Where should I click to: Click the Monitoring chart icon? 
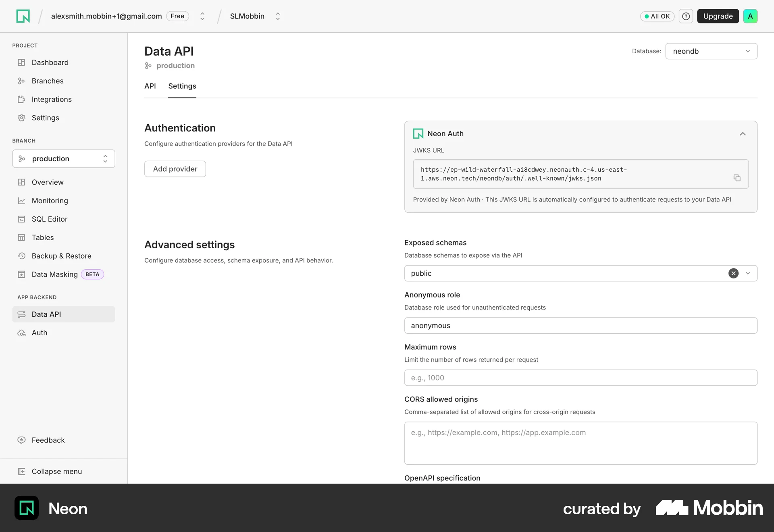[x=21, y=201]
